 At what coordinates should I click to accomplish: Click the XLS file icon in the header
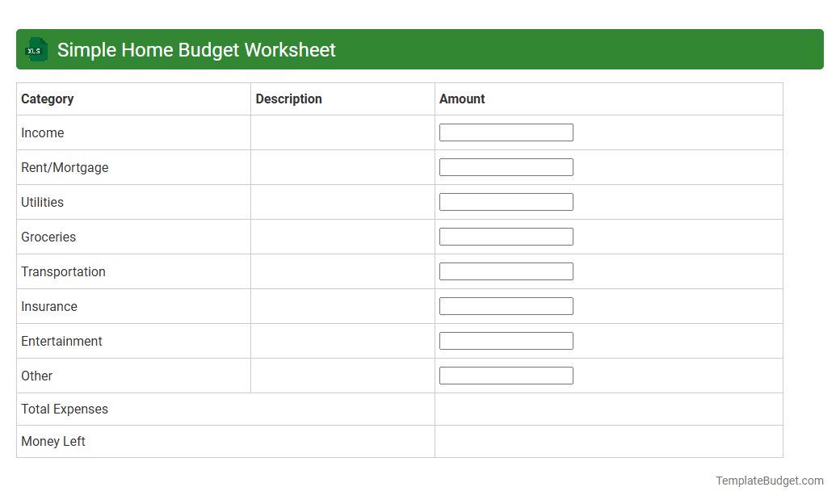click(x=36, y=49)
